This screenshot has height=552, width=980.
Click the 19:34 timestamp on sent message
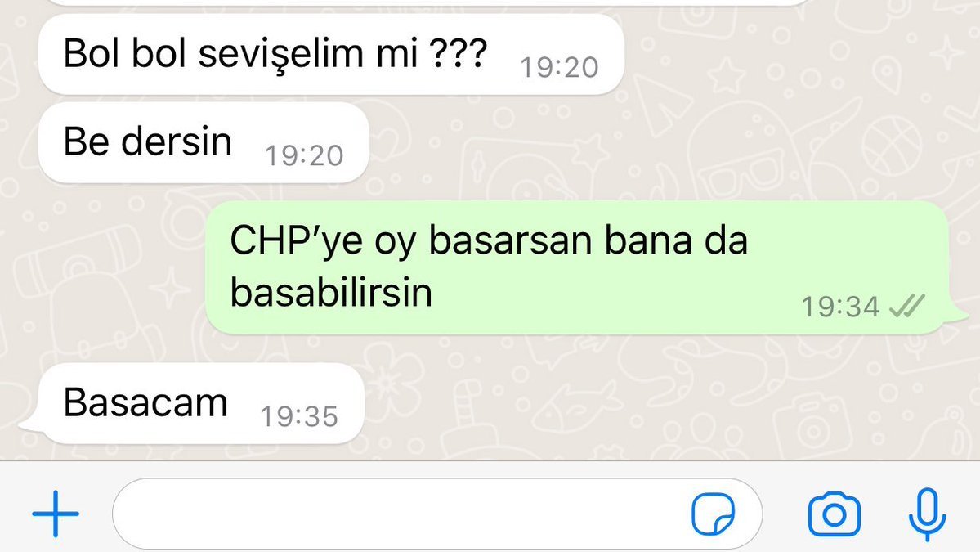(840, 307)
